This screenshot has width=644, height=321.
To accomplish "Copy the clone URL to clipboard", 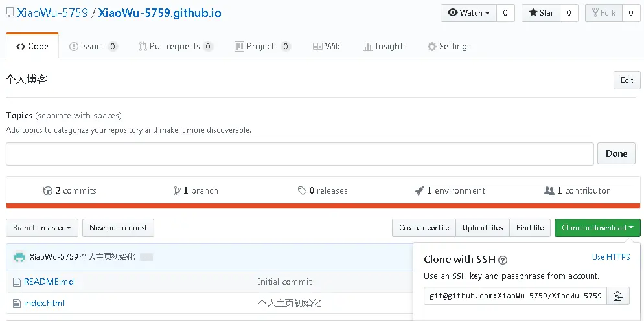I will click(x=617, y=296).
